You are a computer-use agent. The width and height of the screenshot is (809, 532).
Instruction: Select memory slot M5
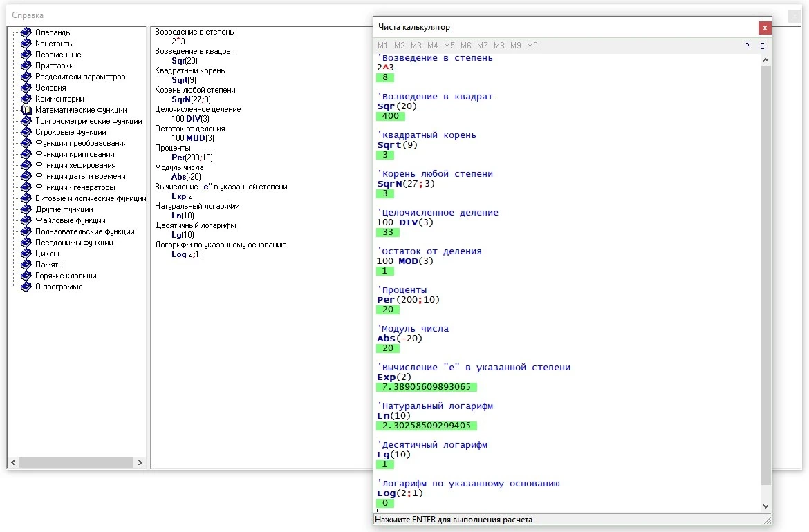[x=449, y=46]
